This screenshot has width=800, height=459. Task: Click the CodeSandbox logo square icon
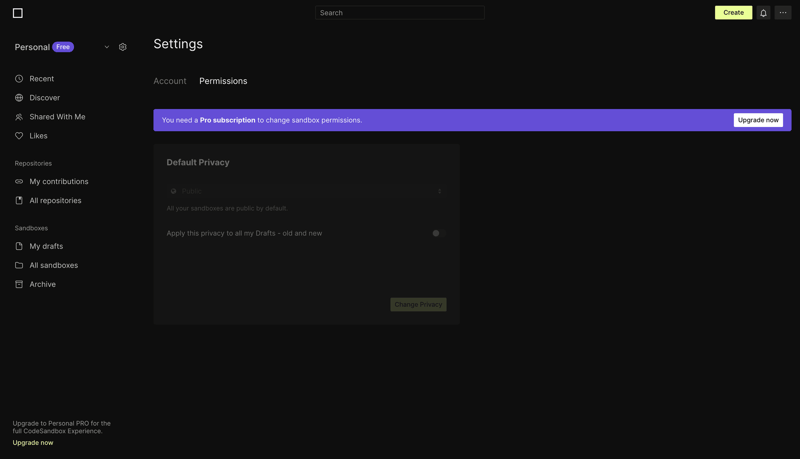tap(18, 13)
